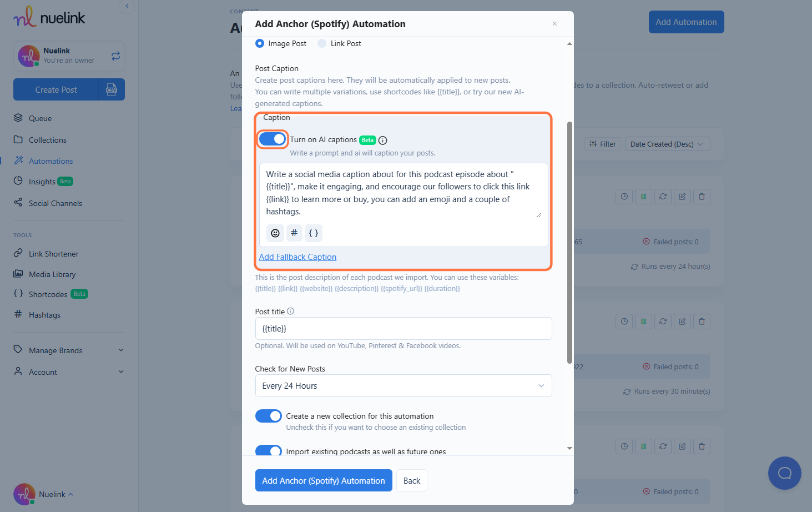Viewport: 812px width, 512px height.
Task: Expand the Account section
Action: point(69,372)
